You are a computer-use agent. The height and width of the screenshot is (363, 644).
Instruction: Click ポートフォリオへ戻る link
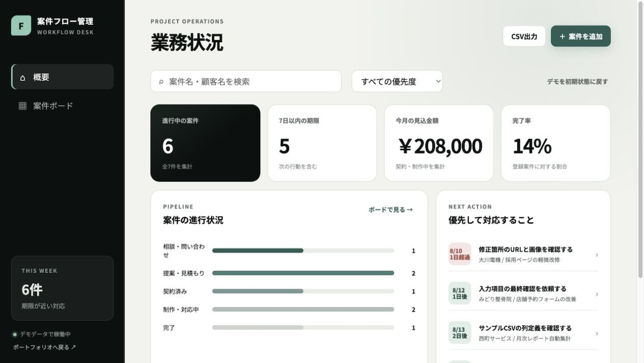44,347
